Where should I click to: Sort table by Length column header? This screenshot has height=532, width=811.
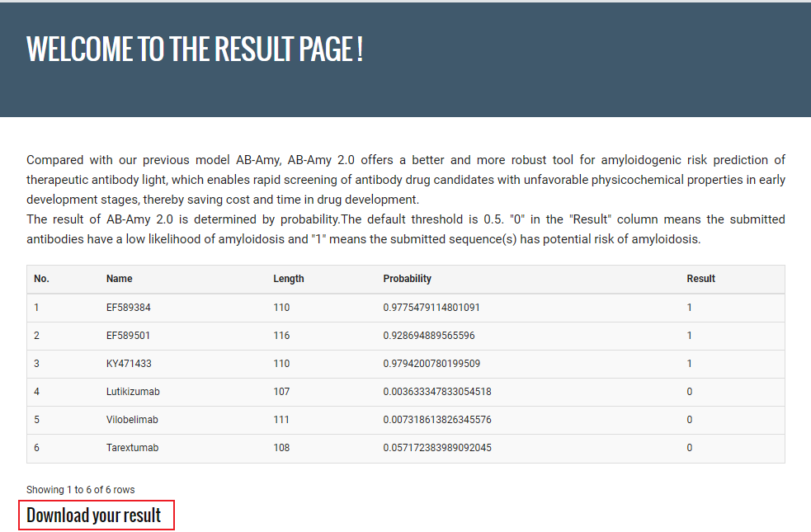click(x=289, y=279)
